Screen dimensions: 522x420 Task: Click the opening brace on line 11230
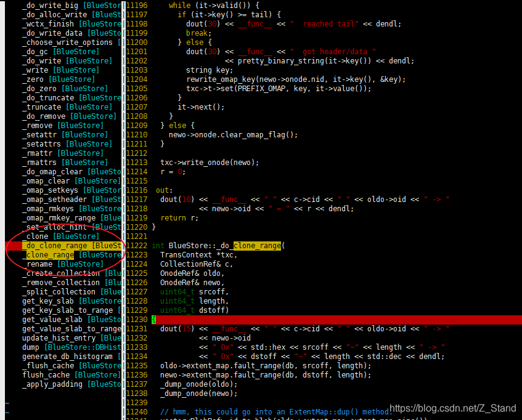154,320
